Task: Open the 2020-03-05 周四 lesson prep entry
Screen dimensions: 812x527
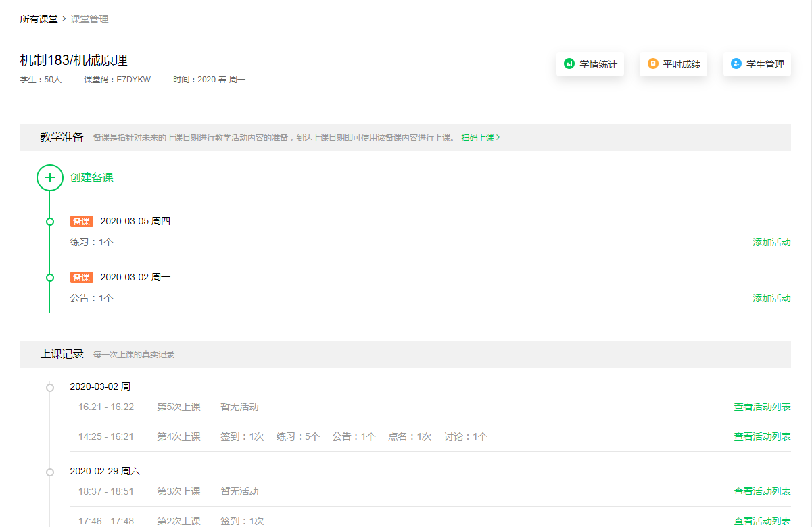Action: (x=135, y=221)
